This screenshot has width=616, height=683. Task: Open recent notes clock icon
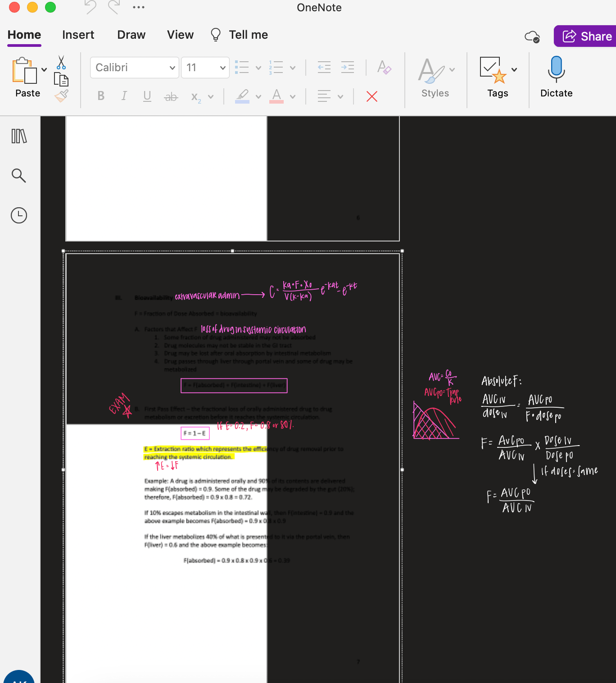pos(19,215)
